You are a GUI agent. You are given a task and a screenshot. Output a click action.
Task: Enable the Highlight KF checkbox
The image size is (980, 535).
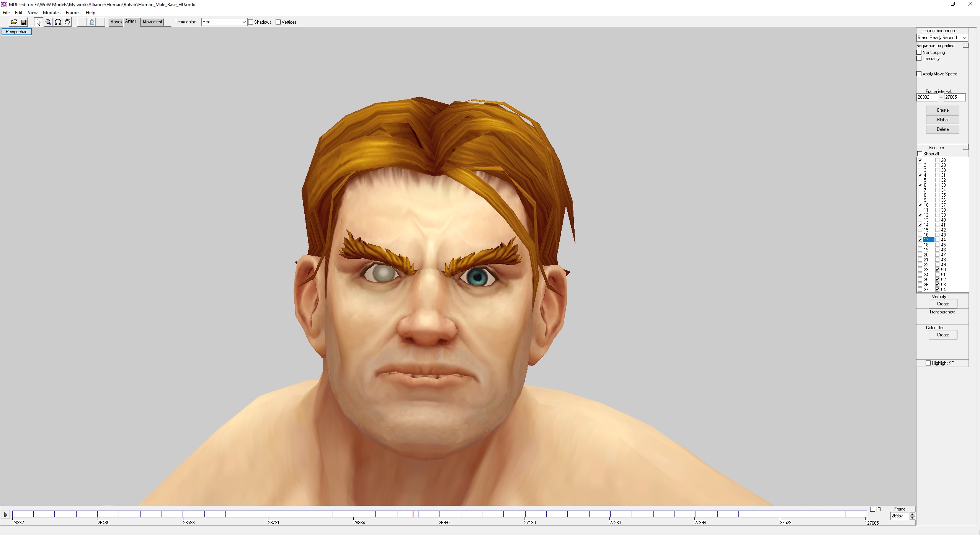[928, 363]
